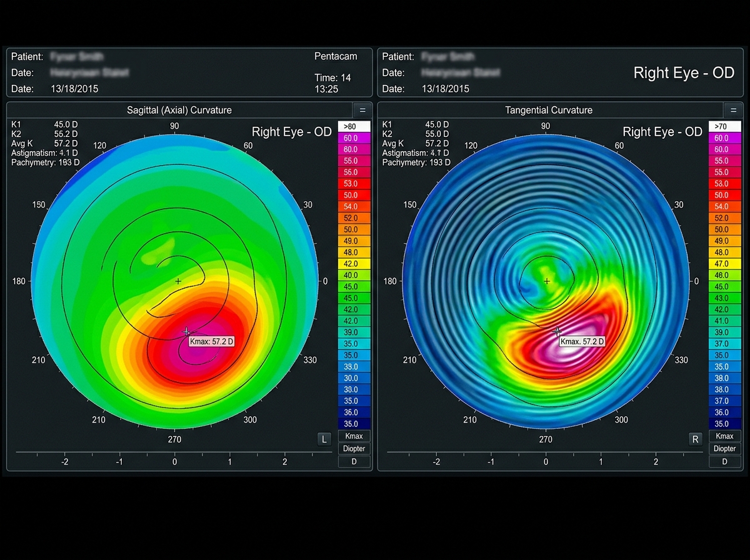Screen dimensions: 750x560
Task: Click the 30 degree axis label on tangential map
Action: click(x=679, y=204)
